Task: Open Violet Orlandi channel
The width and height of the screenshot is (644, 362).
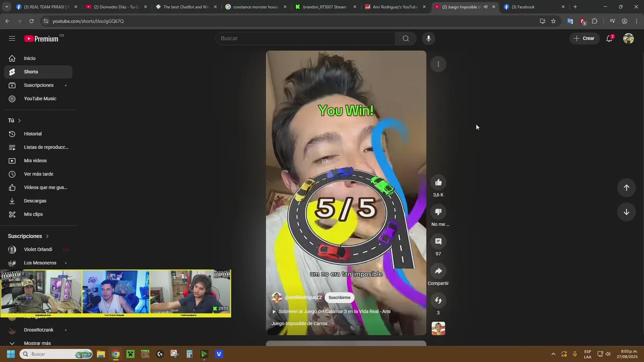Action: [38, 249]
